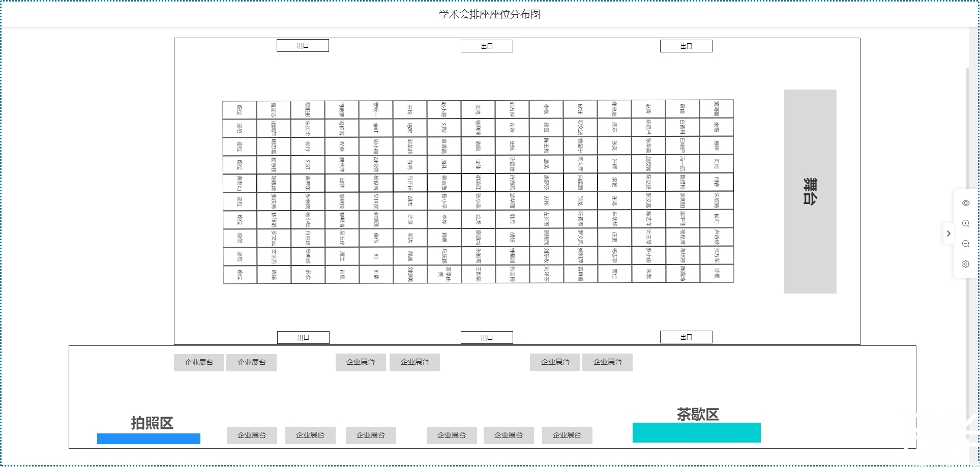Select seat 黄俊

coord(682,109)
